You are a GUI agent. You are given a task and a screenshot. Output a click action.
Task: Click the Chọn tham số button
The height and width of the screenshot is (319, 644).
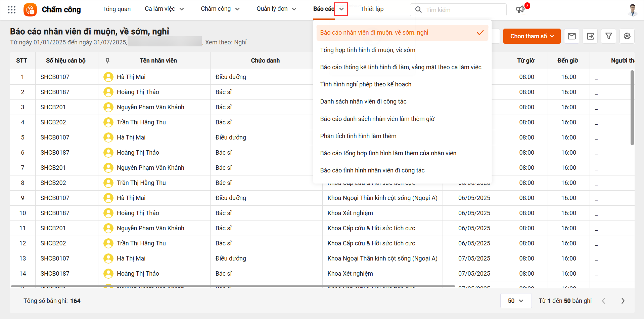coord(532,36)
